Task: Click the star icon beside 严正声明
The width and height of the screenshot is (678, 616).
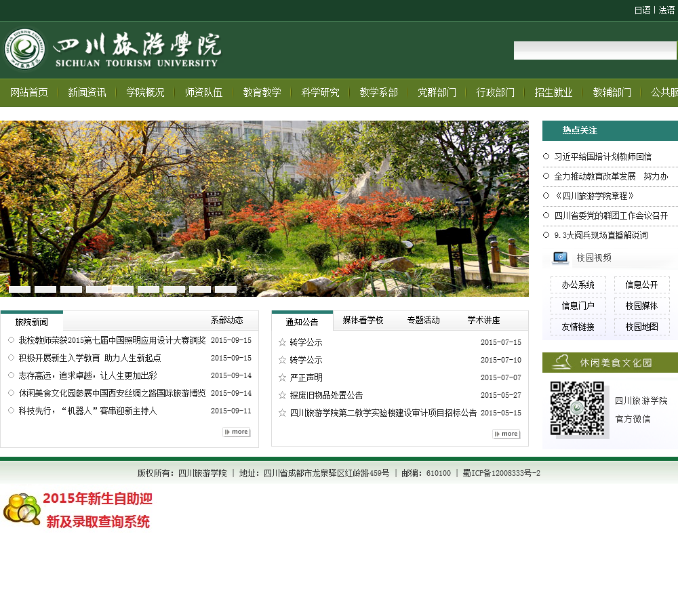Action: click(282, 377)
